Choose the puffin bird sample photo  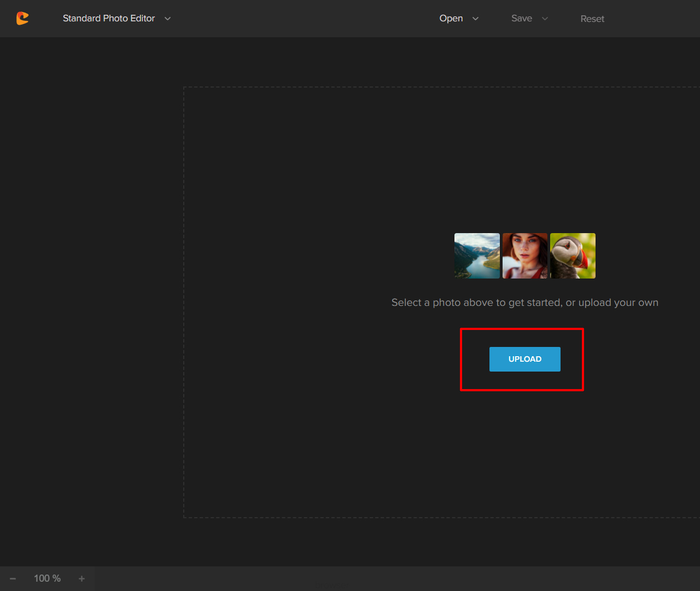point(573,256)
